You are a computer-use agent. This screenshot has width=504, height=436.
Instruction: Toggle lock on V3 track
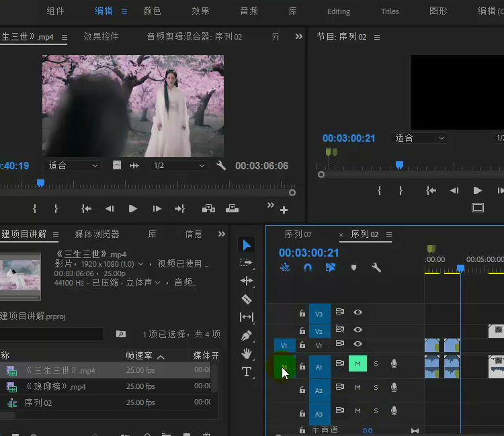[302, 313]
